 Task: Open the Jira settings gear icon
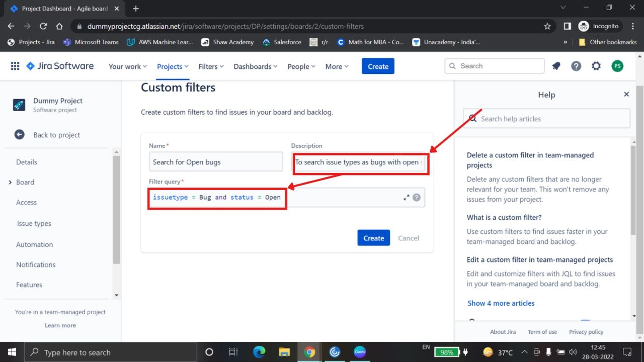coord(596,66)
